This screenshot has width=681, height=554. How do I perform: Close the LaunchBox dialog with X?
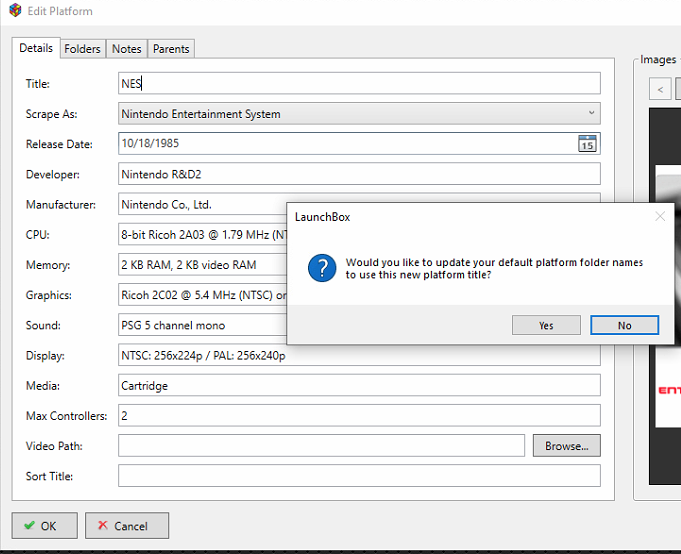coord(660,216)
